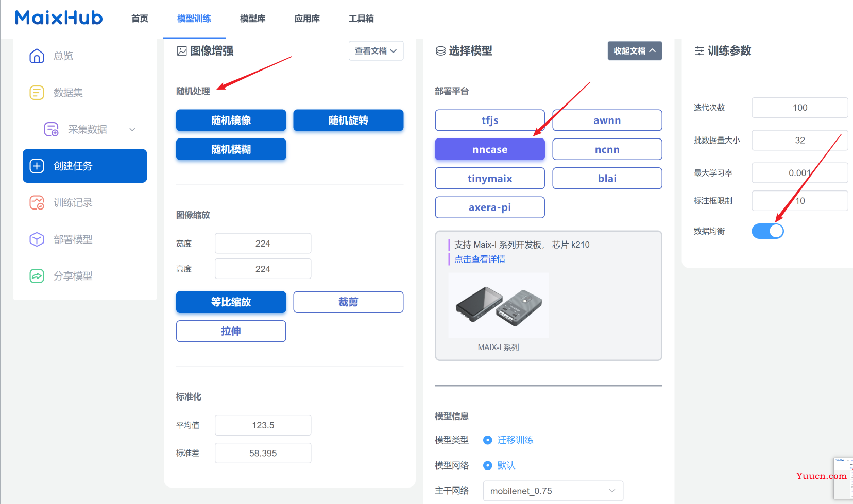The image size is (853, 504).
Task: Open the 模型库 tab
Action: (253, 19)
